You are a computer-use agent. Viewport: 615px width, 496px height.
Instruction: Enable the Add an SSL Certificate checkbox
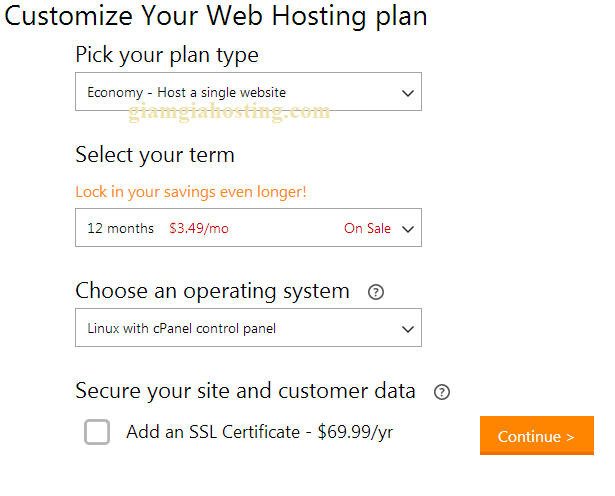(97, 432)
